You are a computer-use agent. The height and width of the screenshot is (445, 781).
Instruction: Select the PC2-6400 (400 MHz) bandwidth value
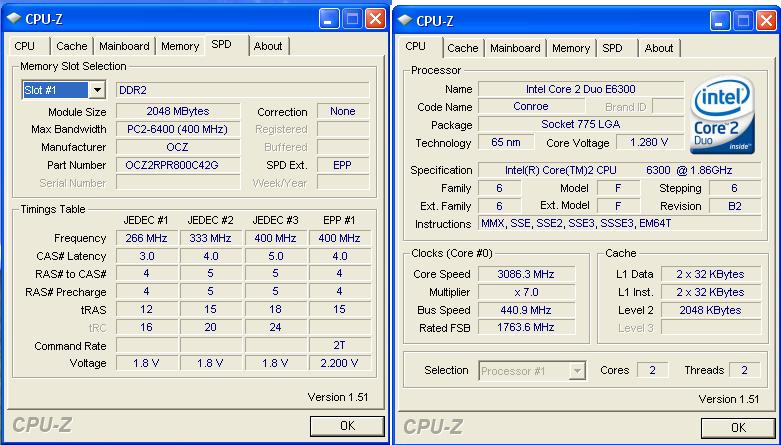(x=178, y=129)
